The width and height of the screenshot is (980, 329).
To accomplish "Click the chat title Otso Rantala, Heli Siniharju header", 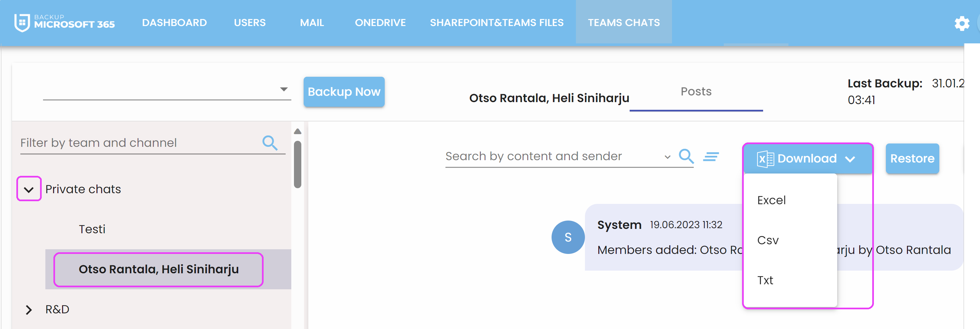I will point(549,98).
